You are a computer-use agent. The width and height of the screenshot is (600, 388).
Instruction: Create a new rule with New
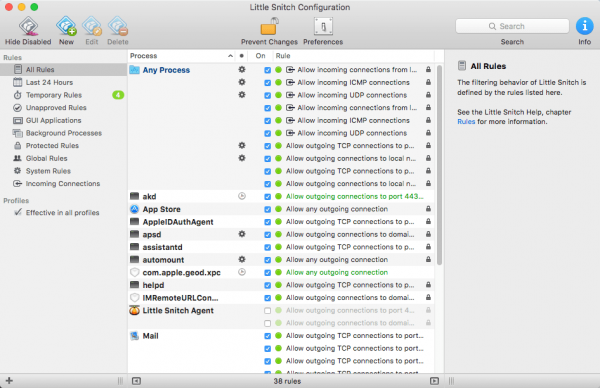66,27
